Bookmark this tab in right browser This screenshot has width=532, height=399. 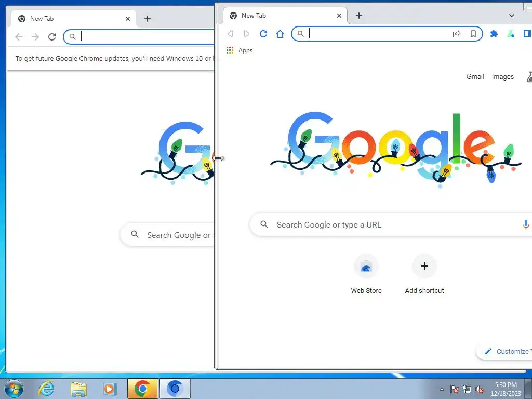[473, 34]
